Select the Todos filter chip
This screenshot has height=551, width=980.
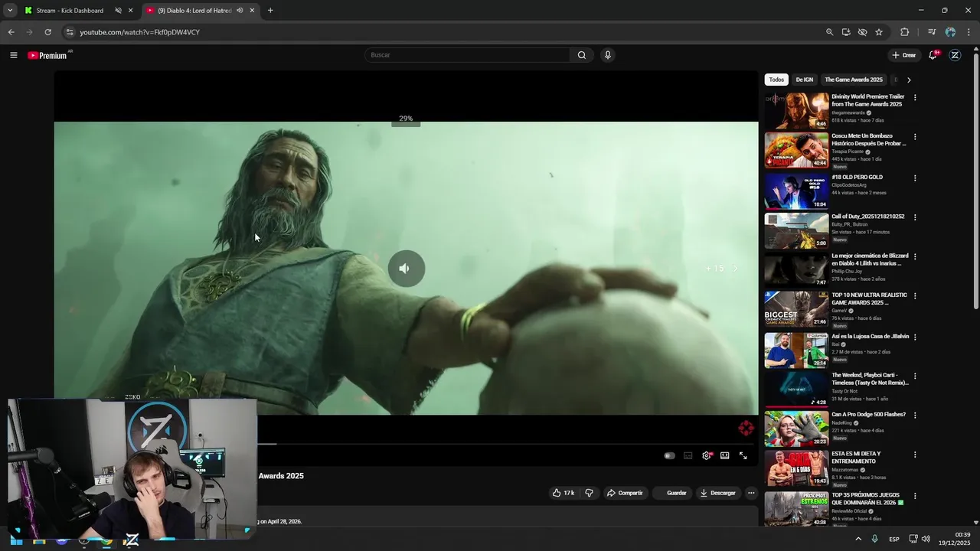776,80
